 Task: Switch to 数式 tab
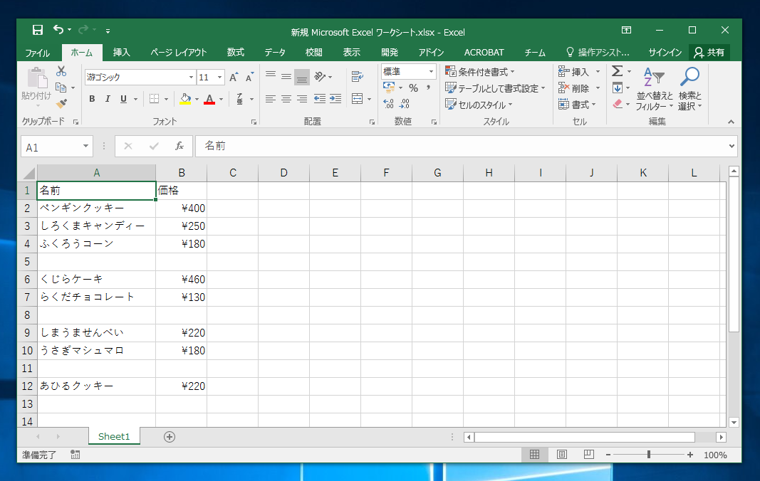236,52
